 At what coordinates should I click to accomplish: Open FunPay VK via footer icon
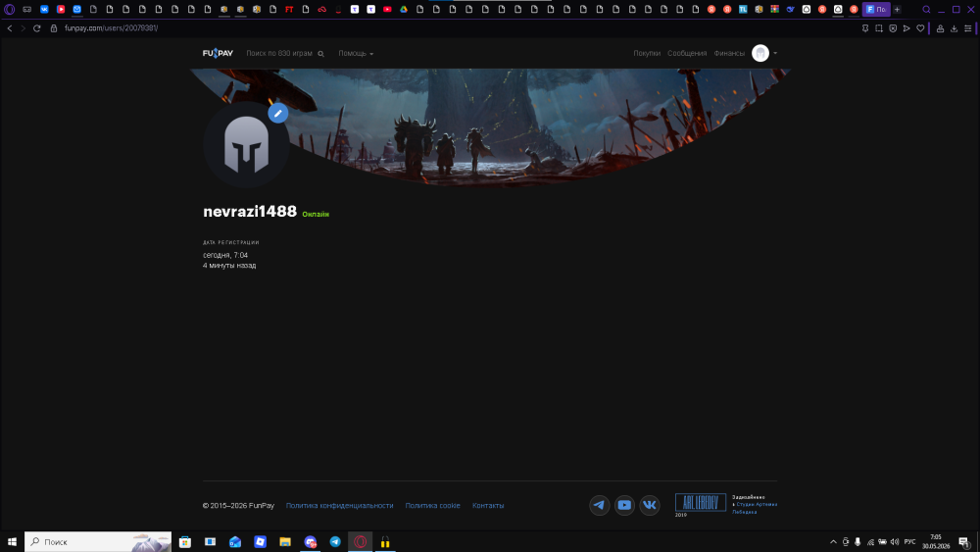pyautogui.click(x=650, y=505)
